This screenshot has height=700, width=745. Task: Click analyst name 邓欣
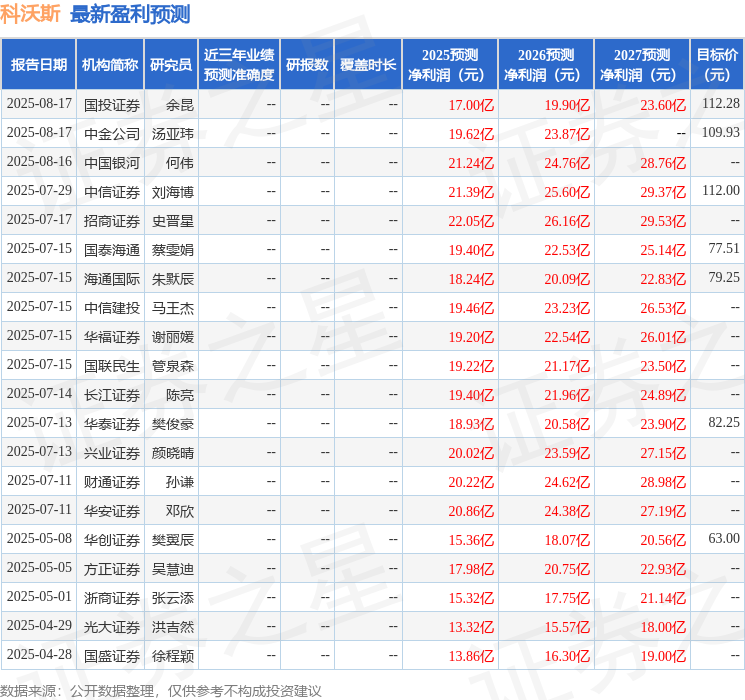coord(180,510)
